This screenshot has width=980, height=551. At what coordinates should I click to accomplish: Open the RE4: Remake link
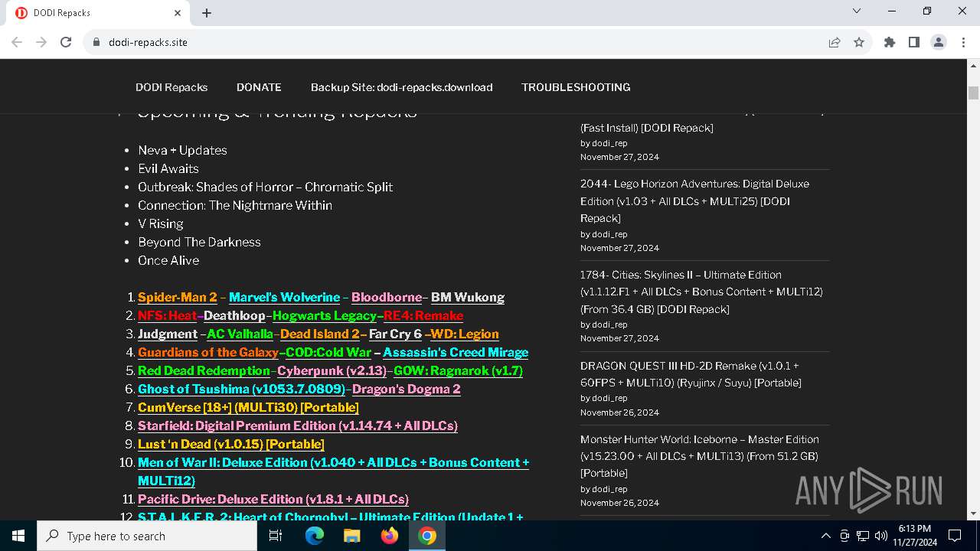tap(423, 315)
